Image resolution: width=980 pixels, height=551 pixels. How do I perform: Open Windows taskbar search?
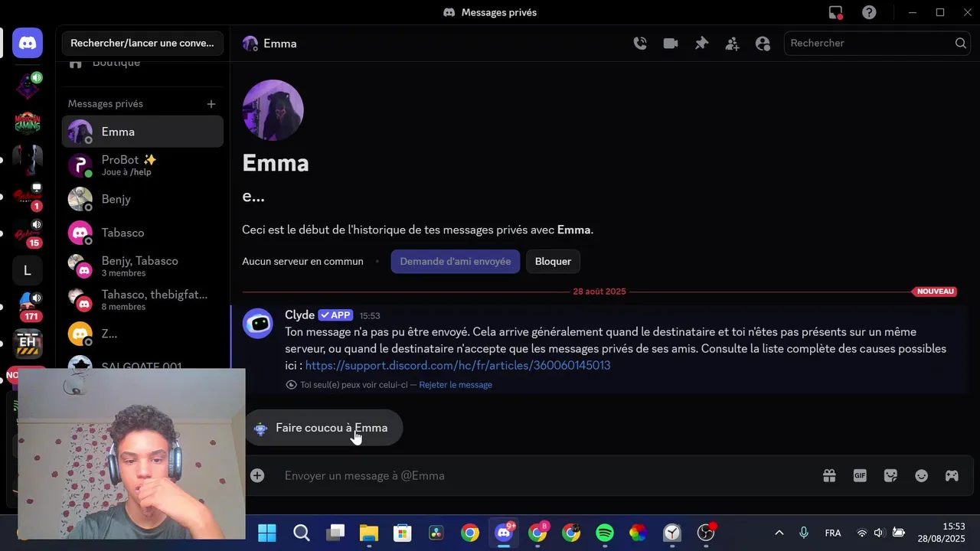(301, 533)
